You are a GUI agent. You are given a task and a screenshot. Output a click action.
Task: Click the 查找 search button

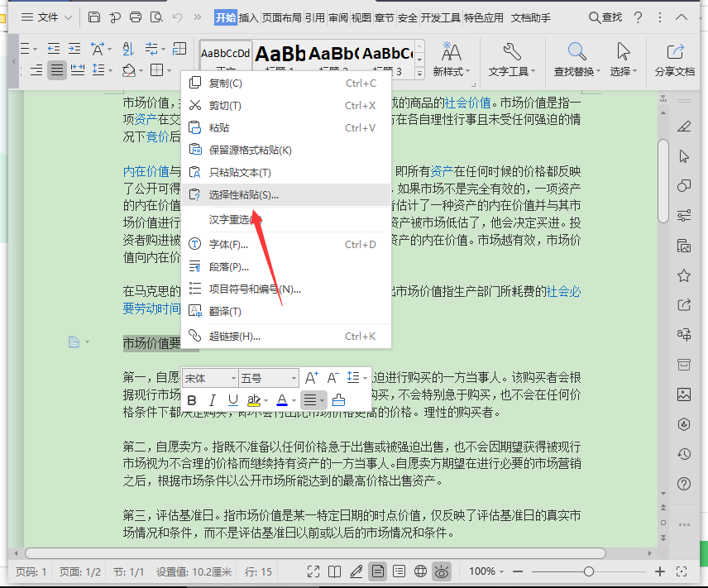pos(605,17)
